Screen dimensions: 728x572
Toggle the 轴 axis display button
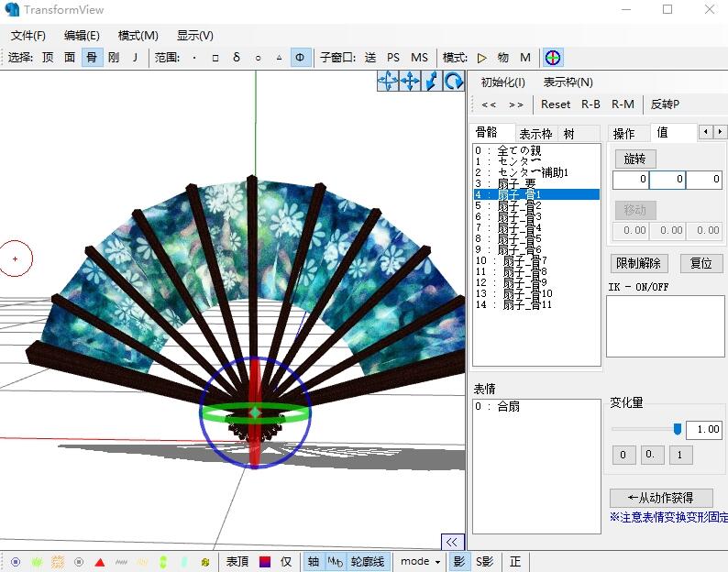click(x=314, y=562)
